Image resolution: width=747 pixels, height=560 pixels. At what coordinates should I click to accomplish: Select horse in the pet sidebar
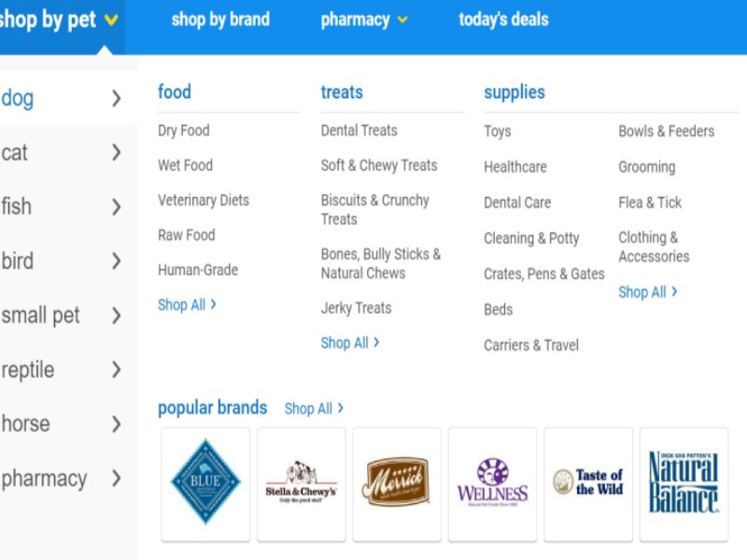click(25, 424)
